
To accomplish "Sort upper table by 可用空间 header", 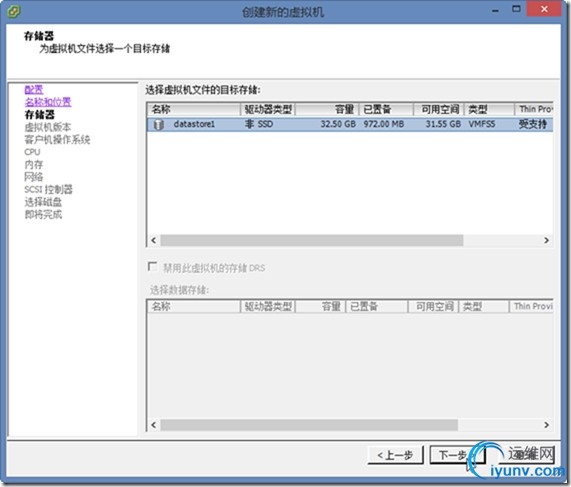I will (439, 109).
